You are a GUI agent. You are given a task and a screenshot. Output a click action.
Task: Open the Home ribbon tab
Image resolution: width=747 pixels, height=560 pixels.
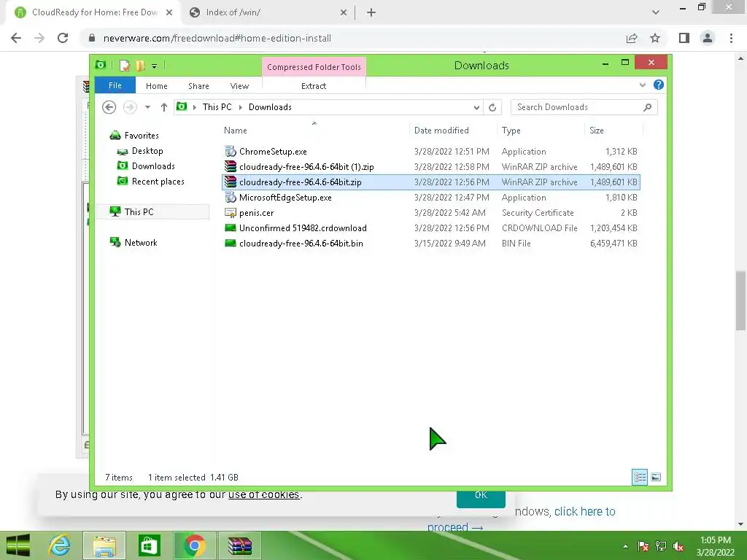coord(157,86)
